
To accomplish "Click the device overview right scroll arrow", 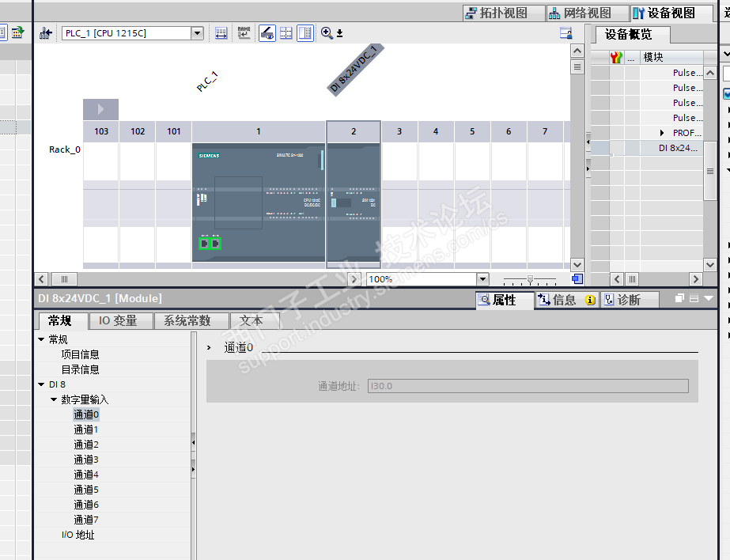I will (696, 279).
